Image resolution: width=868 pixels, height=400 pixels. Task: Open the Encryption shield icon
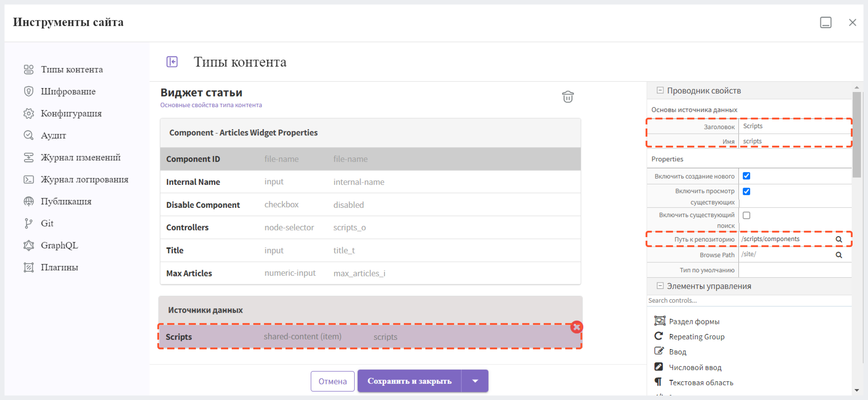click(29, 91)
